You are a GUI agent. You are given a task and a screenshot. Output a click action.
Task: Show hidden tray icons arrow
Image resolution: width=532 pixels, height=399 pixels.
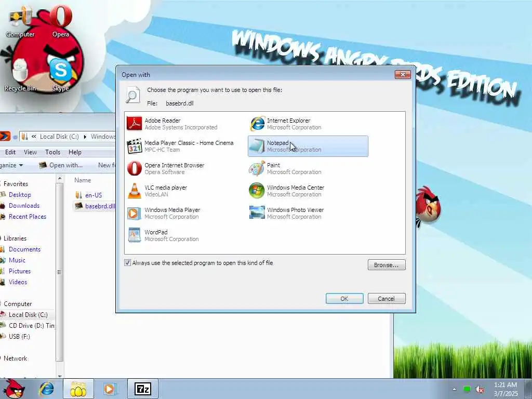(x=454, y=390)
